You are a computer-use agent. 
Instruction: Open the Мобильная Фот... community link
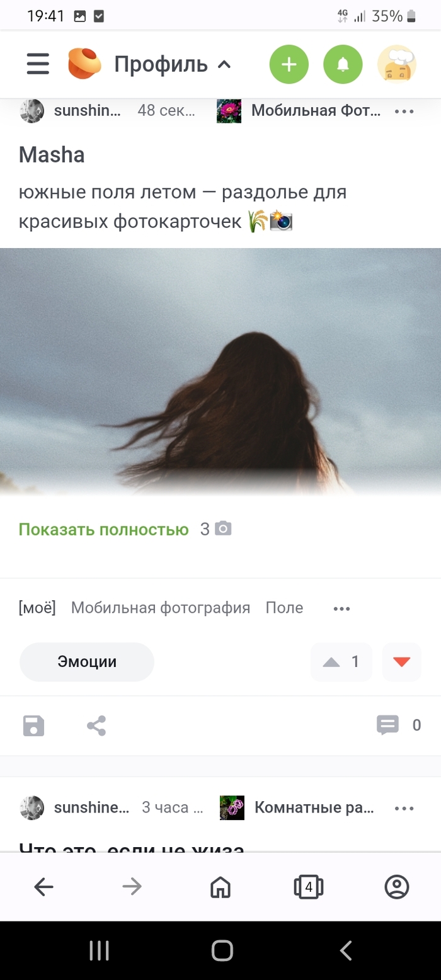click(299, 111)
